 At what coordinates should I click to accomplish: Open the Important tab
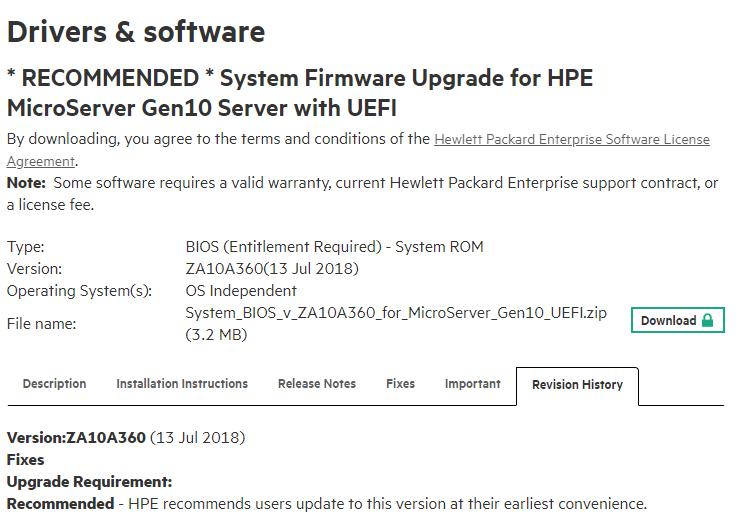click(473, 384)
